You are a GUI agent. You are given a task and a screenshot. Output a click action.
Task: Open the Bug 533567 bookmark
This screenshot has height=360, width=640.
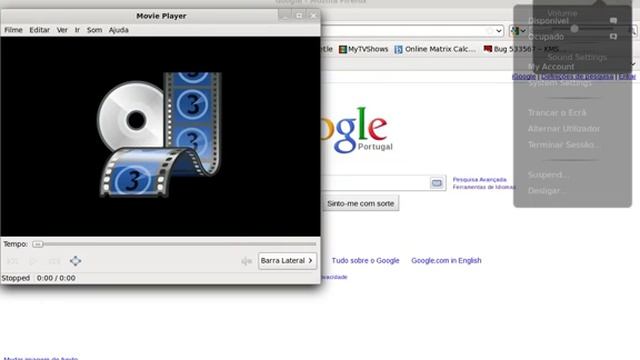click(x=527, y=49)
